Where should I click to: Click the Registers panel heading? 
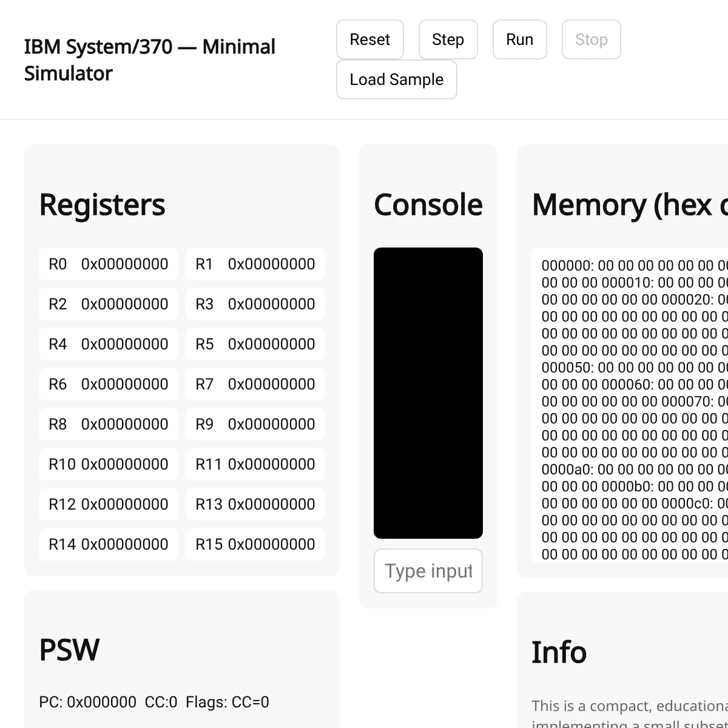pyautogui.click(x=102, y=205)
